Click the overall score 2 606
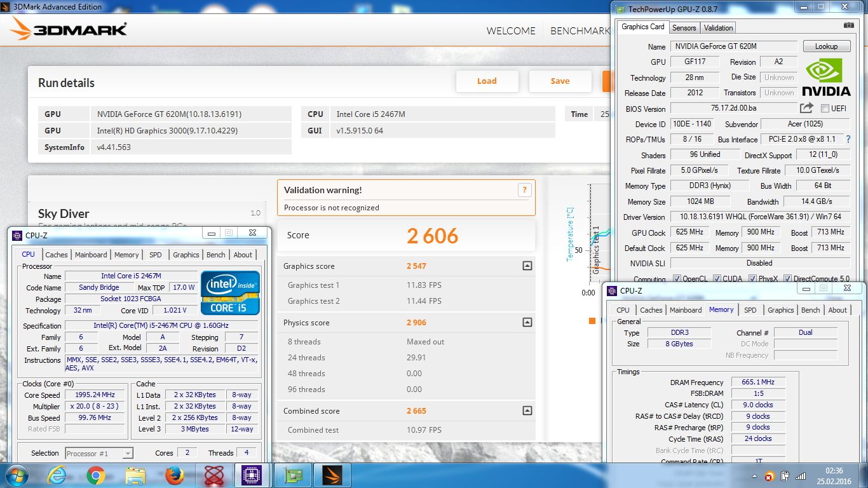The height and width of the screenshot is (488, 868). pyautogui.click(x=432, y=236)
